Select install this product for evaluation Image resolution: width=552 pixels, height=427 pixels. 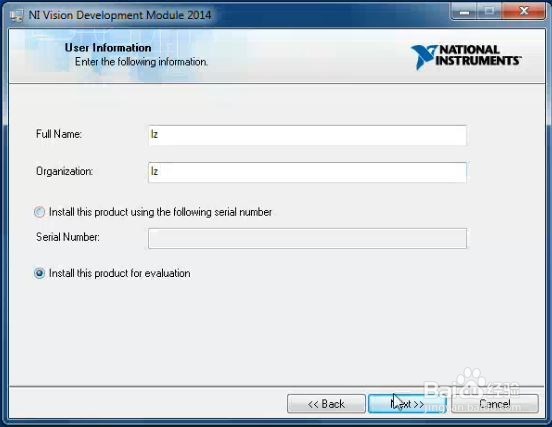point(39,273)
